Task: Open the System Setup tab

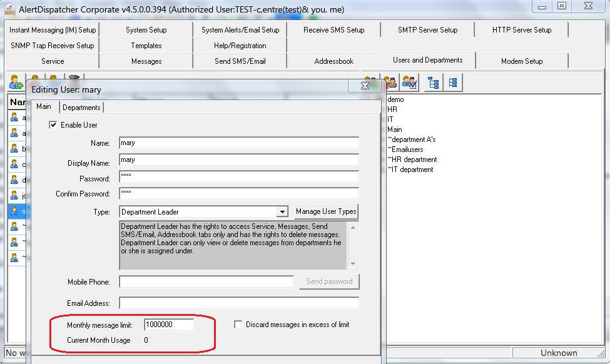Action: pos(146,30)
